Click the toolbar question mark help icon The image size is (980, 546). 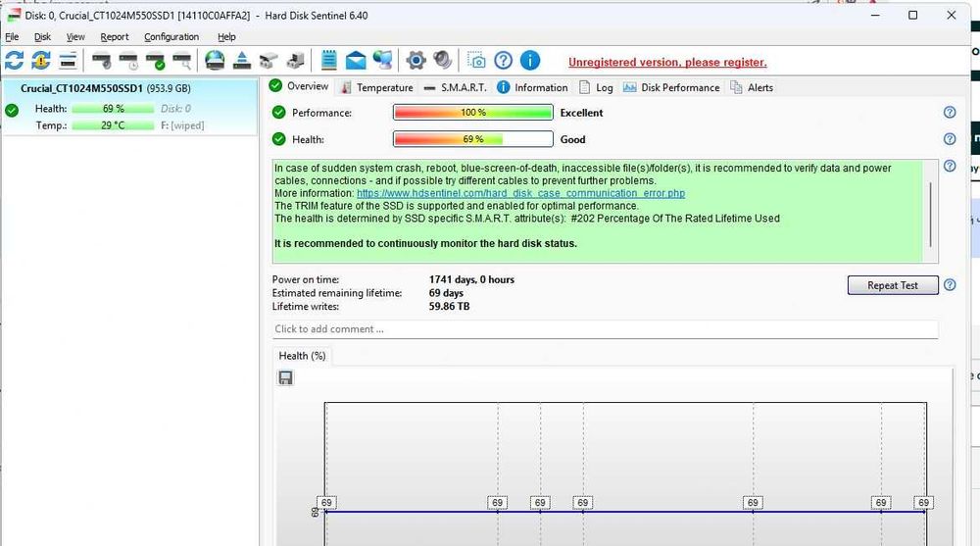coord(503,61)
